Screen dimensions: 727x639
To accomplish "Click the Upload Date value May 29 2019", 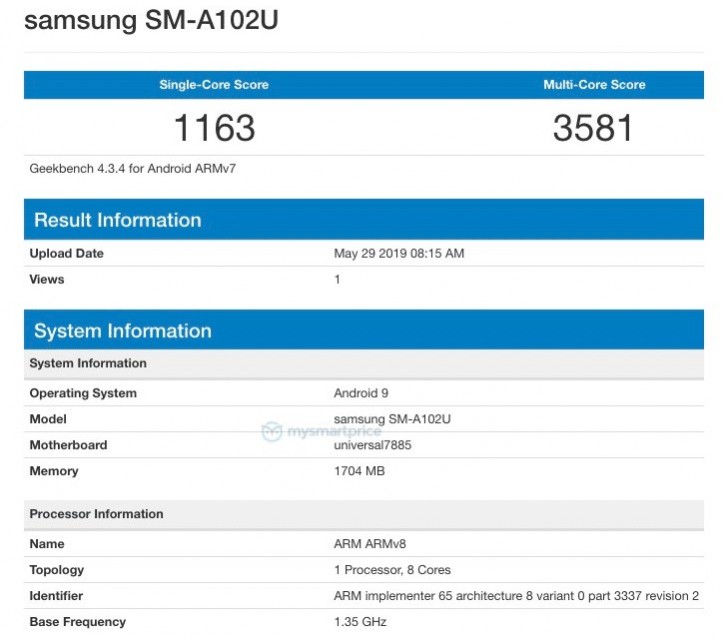I will coord(399,254).
